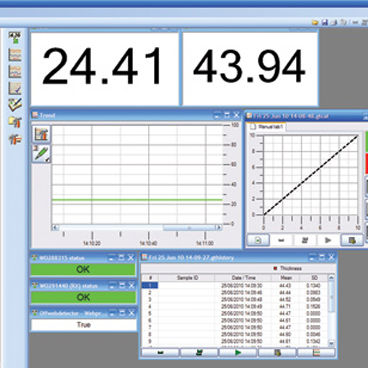This screenshot has height=368, width=368.
Task: Click the green grid button in history window toolbar
Action: [x=199, y=352]
